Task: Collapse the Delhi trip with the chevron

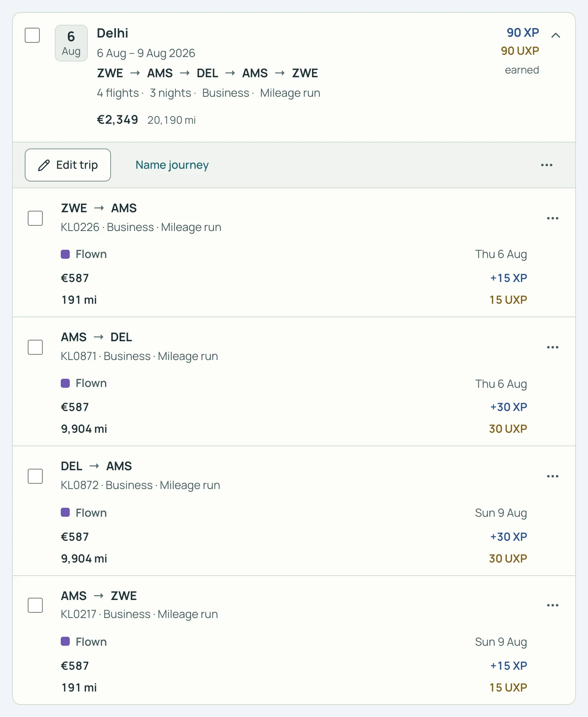Action: click(x=556, y=35)
